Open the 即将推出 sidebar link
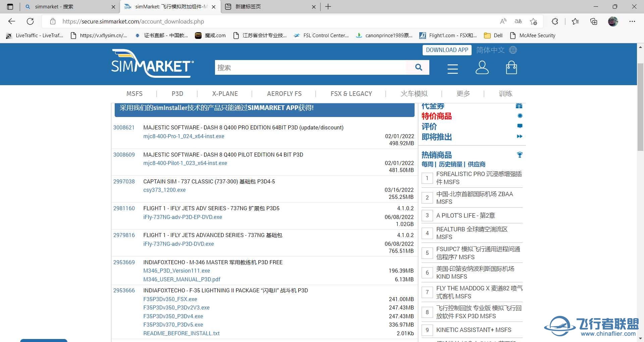The width and height of the screenshot is (644, 342). coord(436,137)
